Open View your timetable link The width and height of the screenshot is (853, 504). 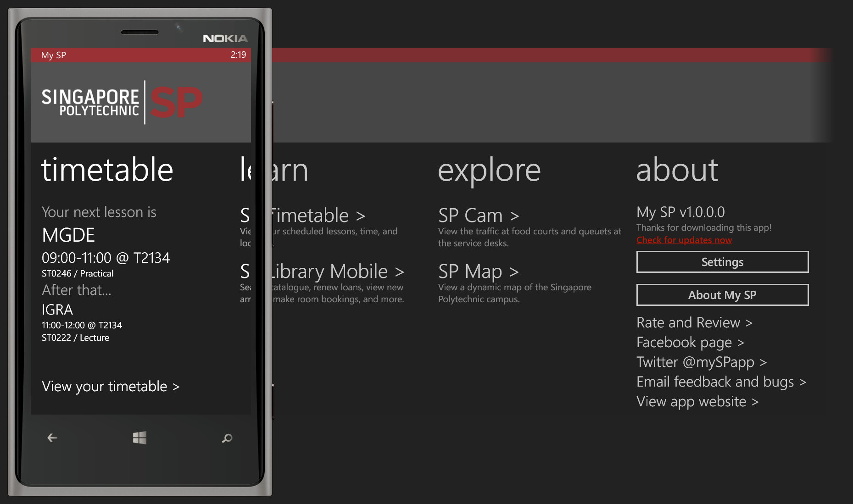point(111,386)
